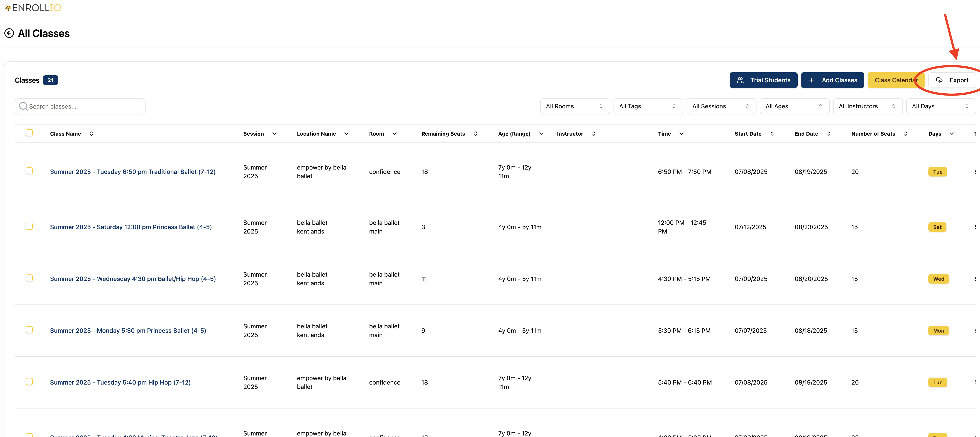
Task: Sort by Class Name column arrows
Action: [91, 134]
